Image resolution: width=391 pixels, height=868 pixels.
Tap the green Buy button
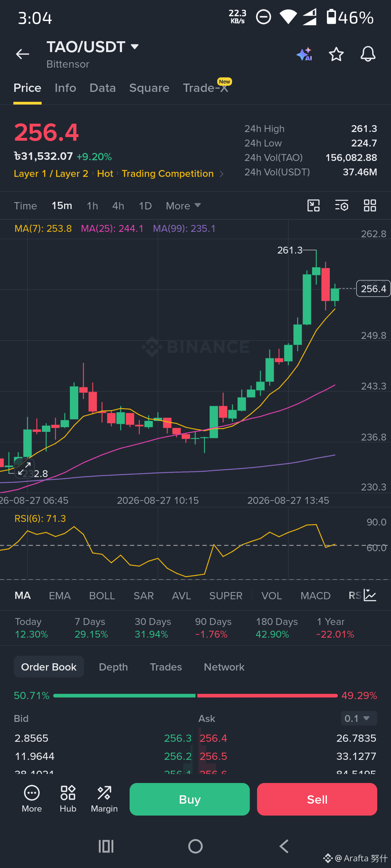[190, 799]
